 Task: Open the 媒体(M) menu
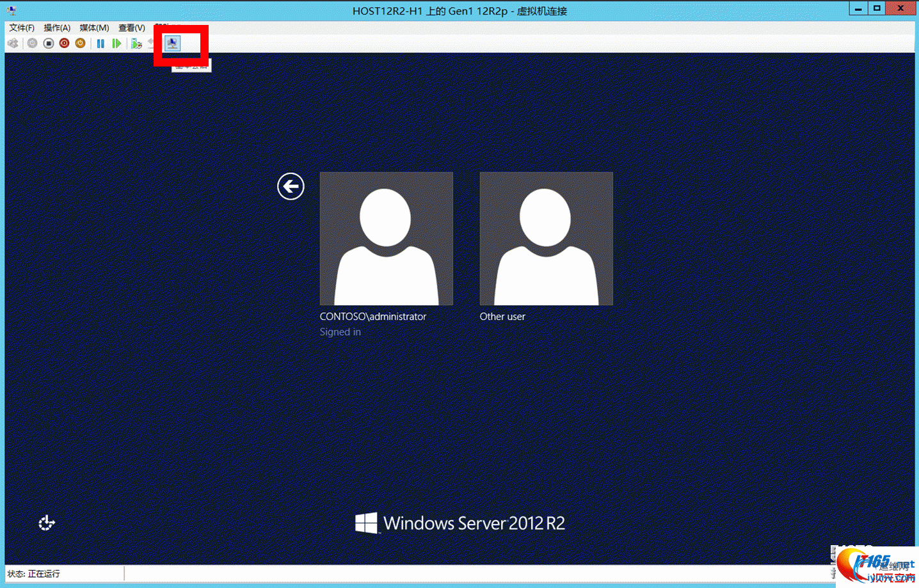point(94,28)
